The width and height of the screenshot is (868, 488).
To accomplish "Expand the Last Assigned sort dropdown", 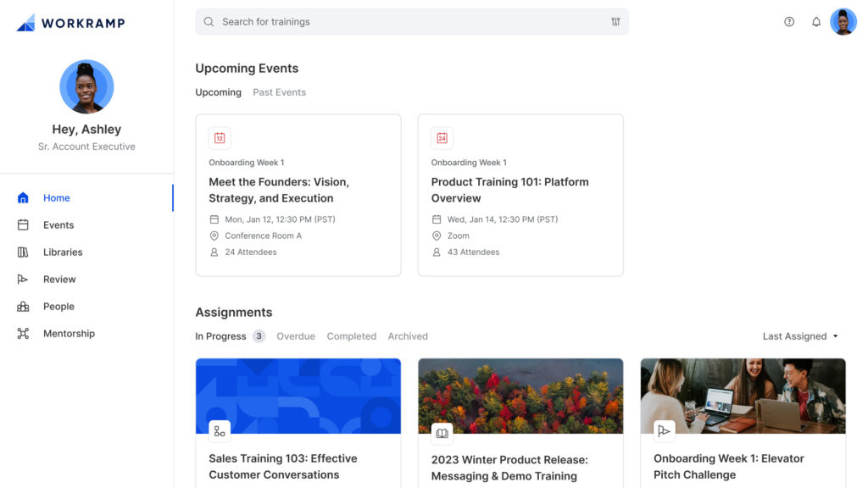I will point(800,335).
